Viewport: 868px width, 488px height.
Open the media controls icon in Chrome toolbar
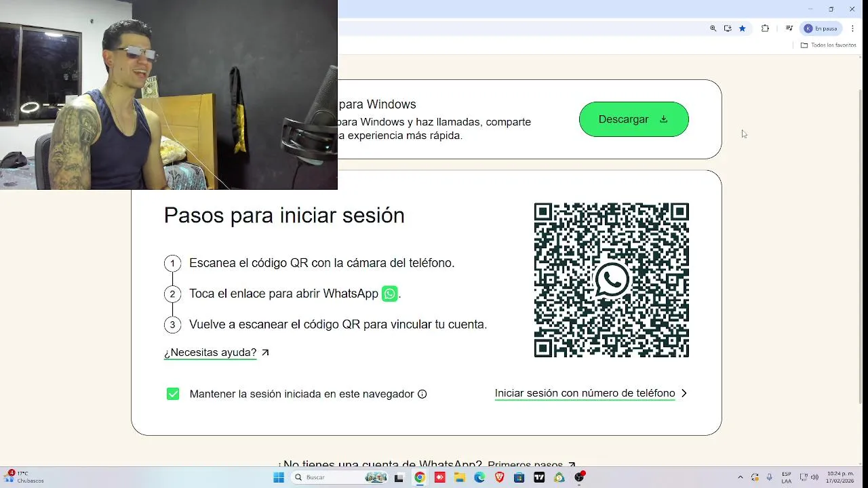789,28
